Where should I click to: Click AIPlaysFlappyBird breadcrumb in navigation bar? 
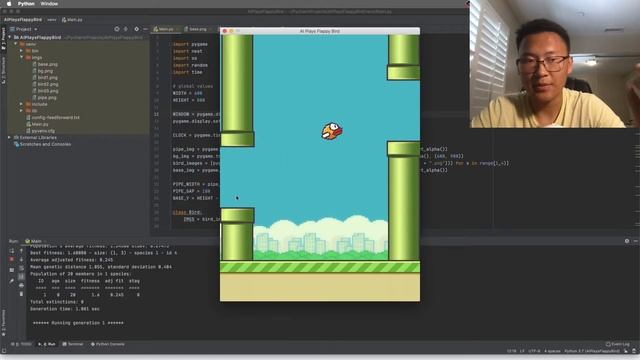[23, 20]
